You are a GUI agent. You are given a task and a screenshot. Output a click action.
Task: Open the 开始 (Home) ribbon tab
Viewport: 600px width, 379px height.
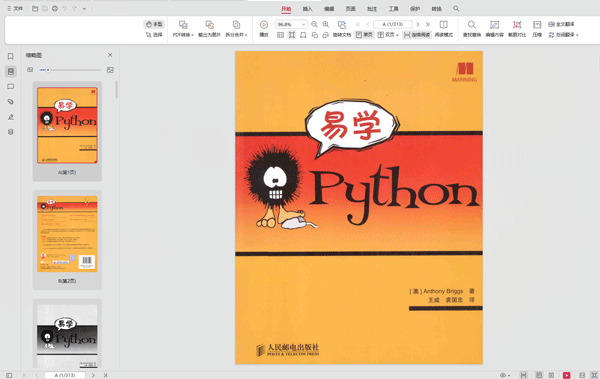click(286, 9)
